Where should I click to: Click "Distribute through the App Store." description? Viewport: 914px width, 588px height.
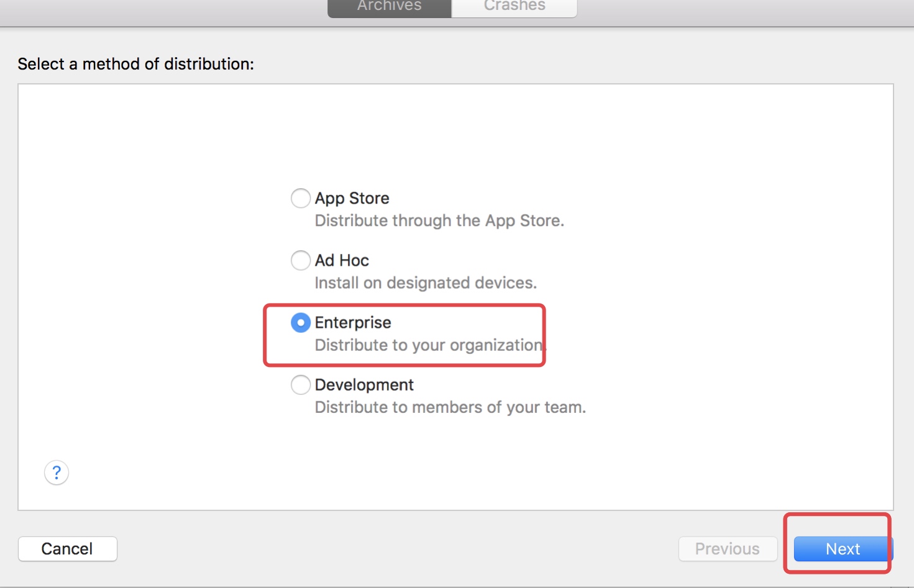[439, 221]
